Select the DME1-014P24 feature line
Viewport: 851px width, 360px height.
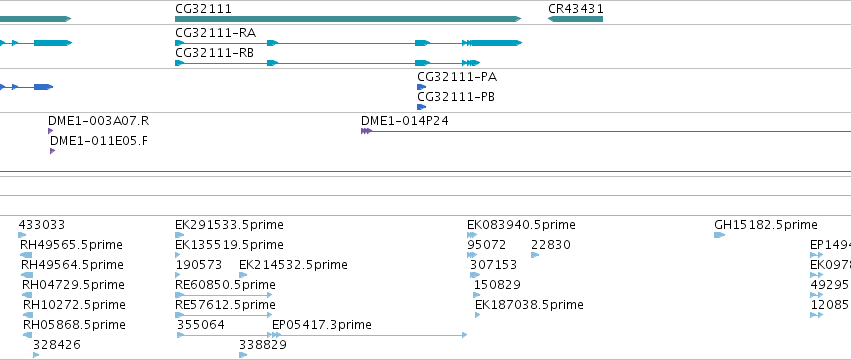[x=606, y=131]
